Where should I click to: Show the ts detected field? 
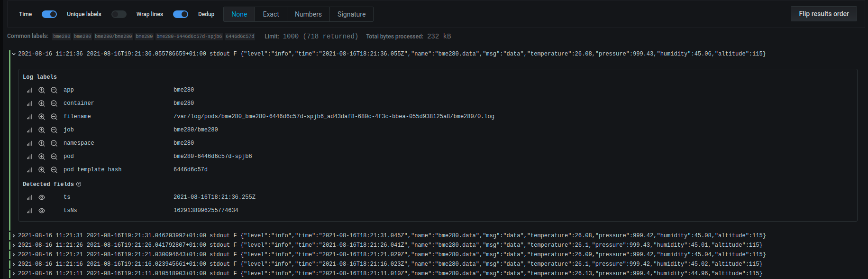42,197
